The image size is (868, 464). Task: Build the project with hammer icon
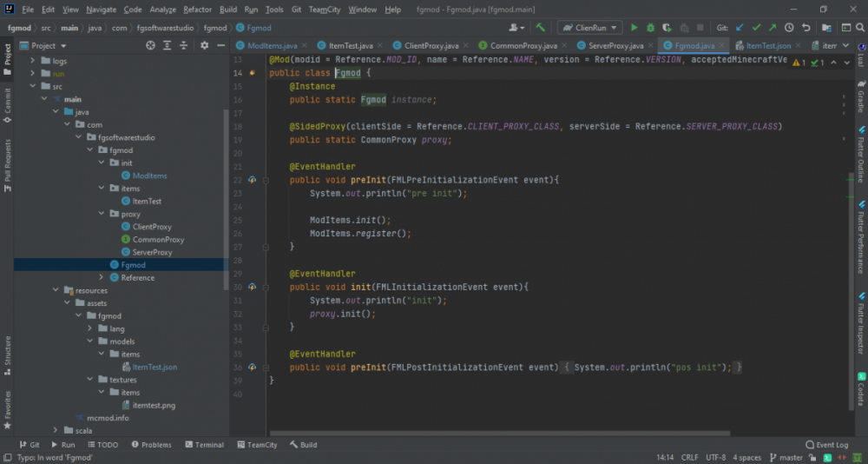point(540,28)
